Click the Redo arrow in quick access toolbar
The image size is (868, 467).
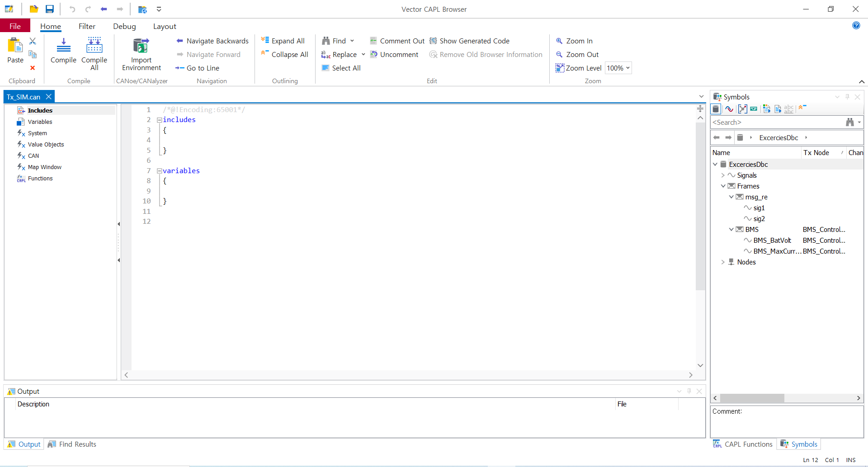click(x=88, y=9)
